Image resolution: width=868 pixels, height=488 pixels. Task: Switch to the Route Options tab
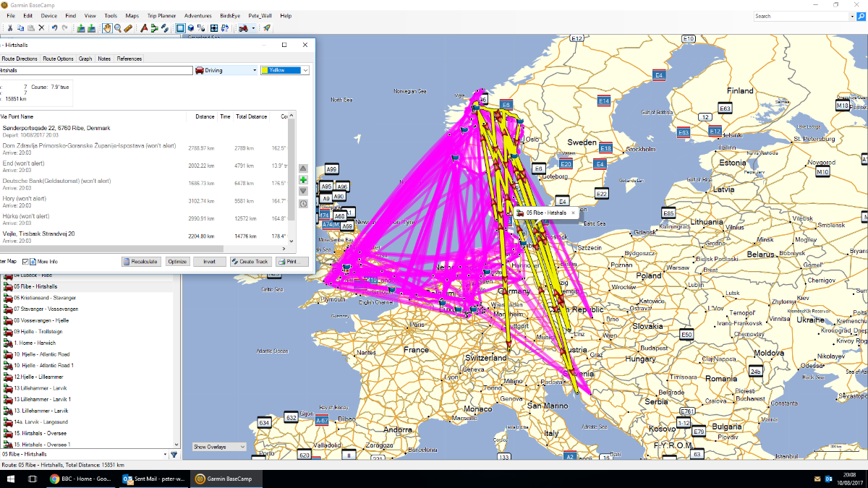pos(58,59)
